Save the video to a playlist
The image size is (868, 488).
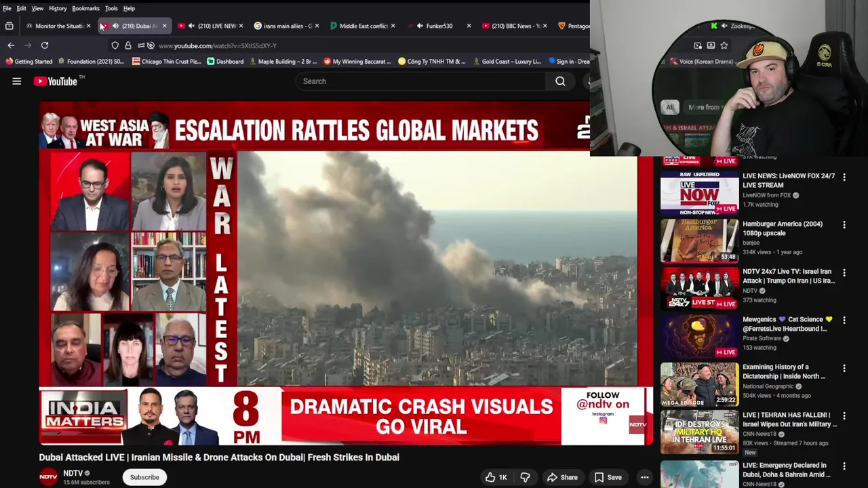(x=608, y=477)
